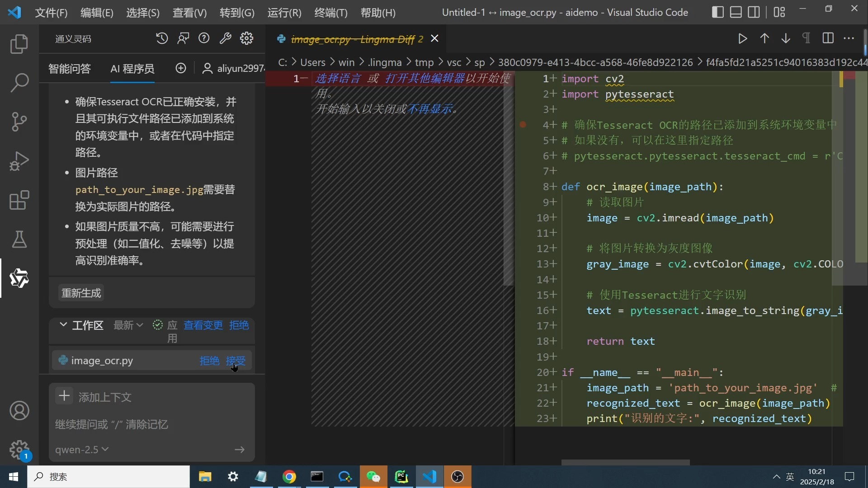Image resolution: width=868 pixels, height=488 pixels.
Task: Open Lingma settings gear
Action: tap(246, 38)
